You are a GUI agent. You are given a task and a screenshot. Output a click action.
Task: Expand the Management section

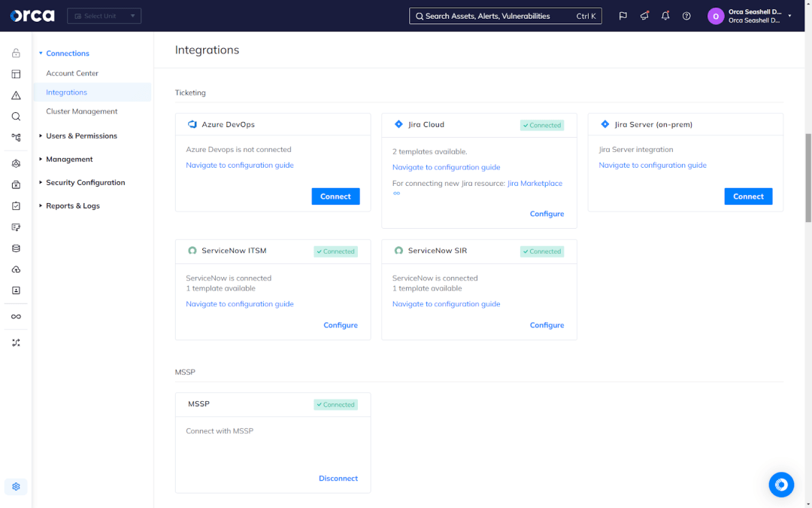66,159
